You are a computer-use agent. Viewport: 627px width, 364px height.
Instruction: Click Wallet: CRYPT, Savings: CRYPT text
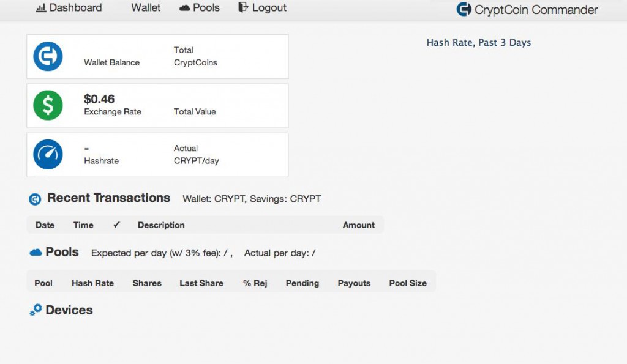pos(252,199)
